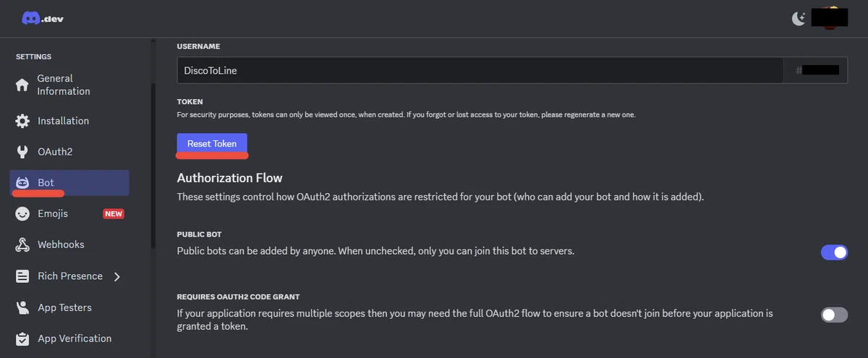
Task: Edit the DiscoToLine username field
Action: [x=480, y=70]
